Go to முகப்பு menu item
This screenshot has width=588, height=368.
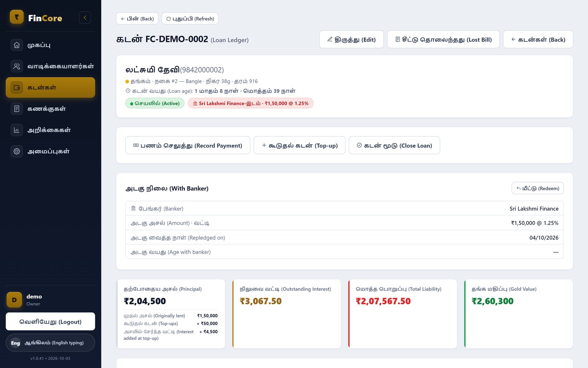50,45
